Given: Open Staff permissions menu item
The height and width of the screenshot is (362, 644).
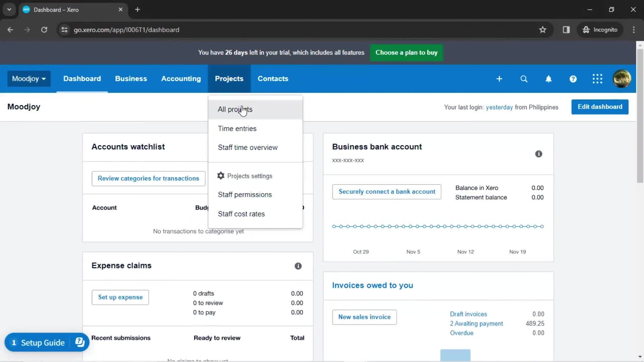Looking at the screenshot, I should (x=255, y=195).
